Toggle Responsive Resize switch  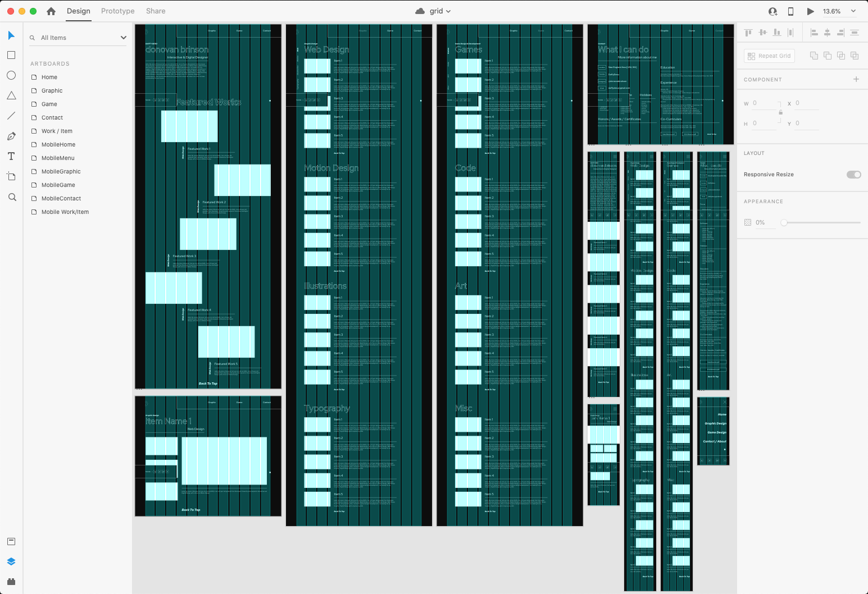[x=853, y=175]
